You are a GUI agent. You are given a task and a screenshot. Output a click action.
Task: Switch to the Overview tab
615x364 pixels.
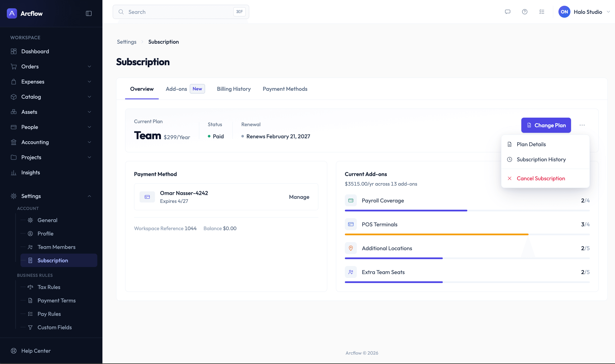[142, 89]
